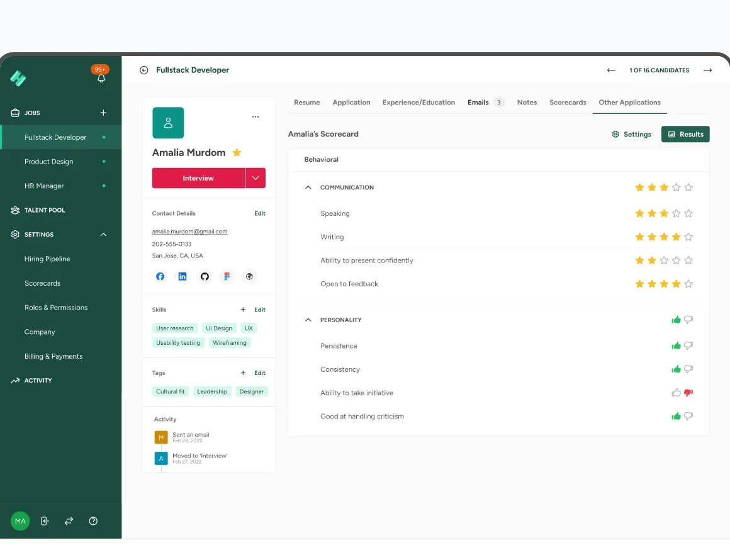Collapse the Communication section
Viewport: 730px width, 560px height.
point(308,187)
